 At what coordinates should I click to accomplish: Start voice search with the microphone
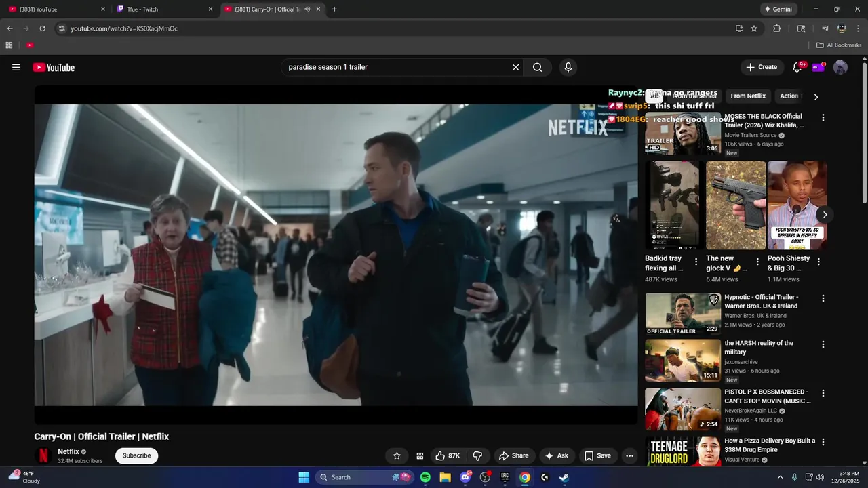point(568,67)
